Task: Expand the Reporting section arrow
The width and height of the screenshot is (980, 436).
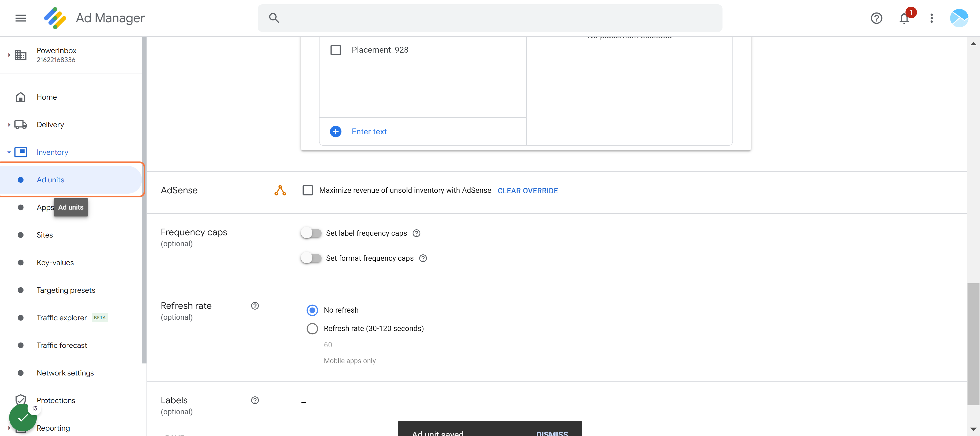Action: coord(9,428)
